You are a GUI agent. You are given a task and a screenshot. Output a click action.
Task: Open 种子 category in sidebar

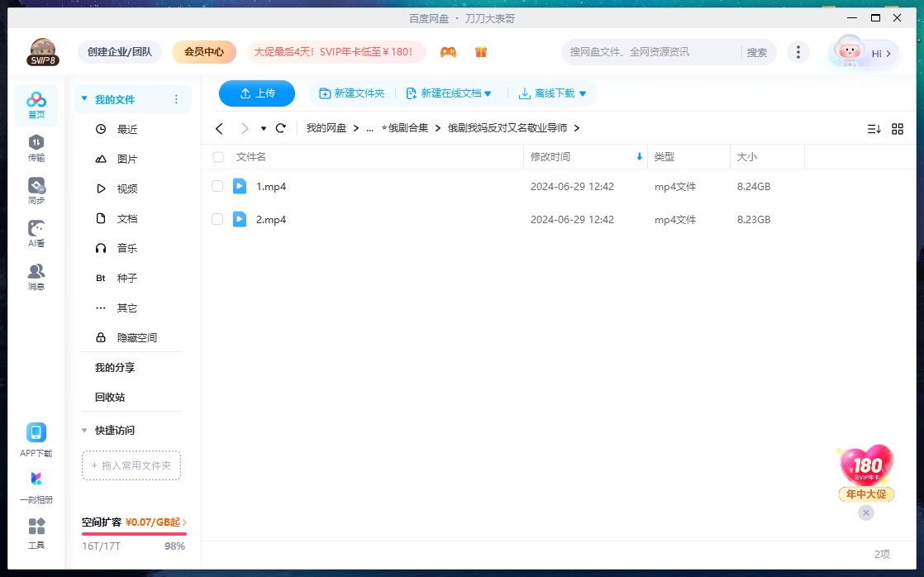[127, 279]
